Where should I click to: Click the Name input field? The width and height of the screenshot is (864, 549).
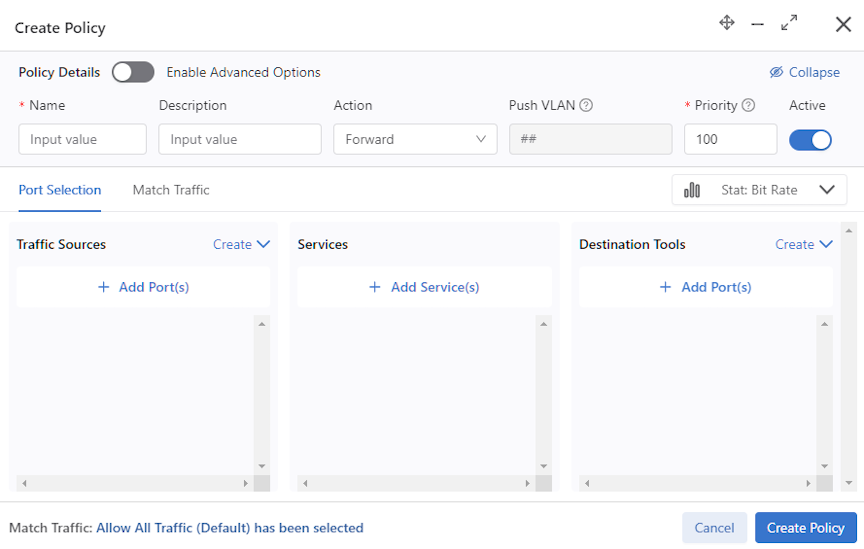point(83,139)
